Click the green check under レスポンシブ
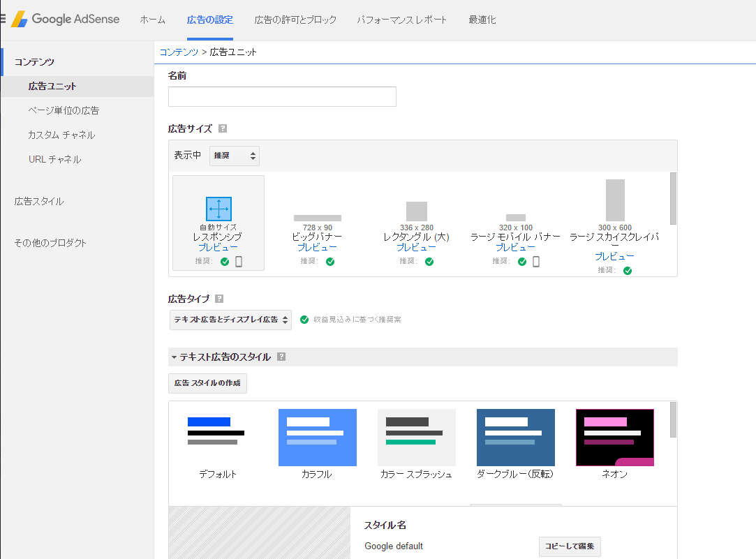 click(x=225, y=262)
